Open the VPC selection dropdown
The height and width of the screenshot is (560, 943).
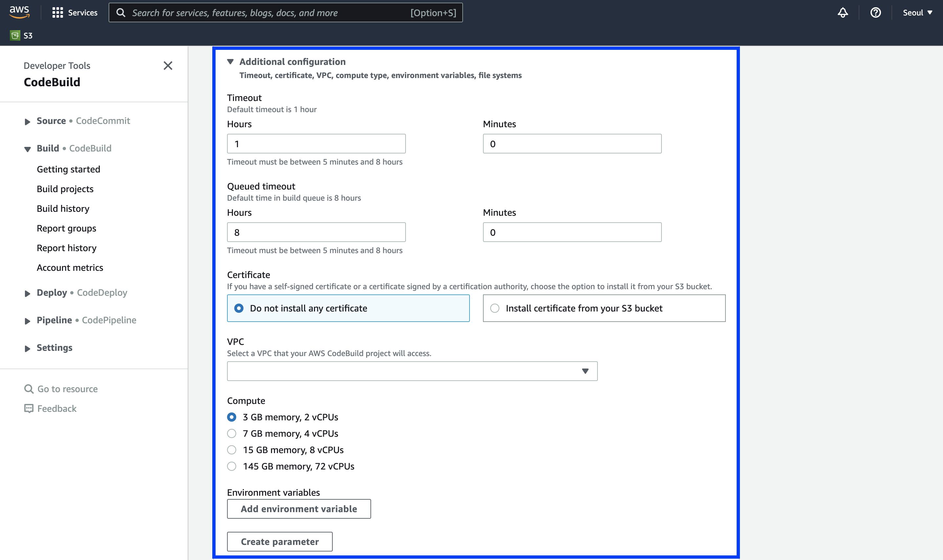[412, 371]
